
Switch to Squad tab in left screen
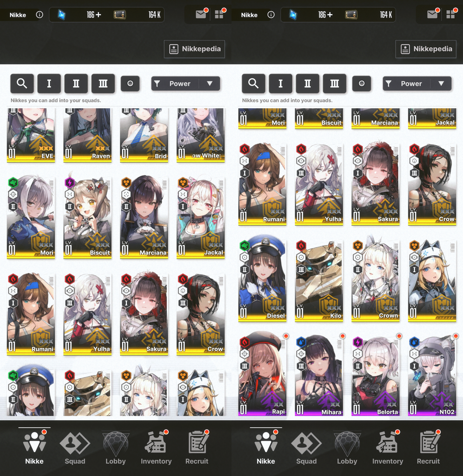(75, 447)
